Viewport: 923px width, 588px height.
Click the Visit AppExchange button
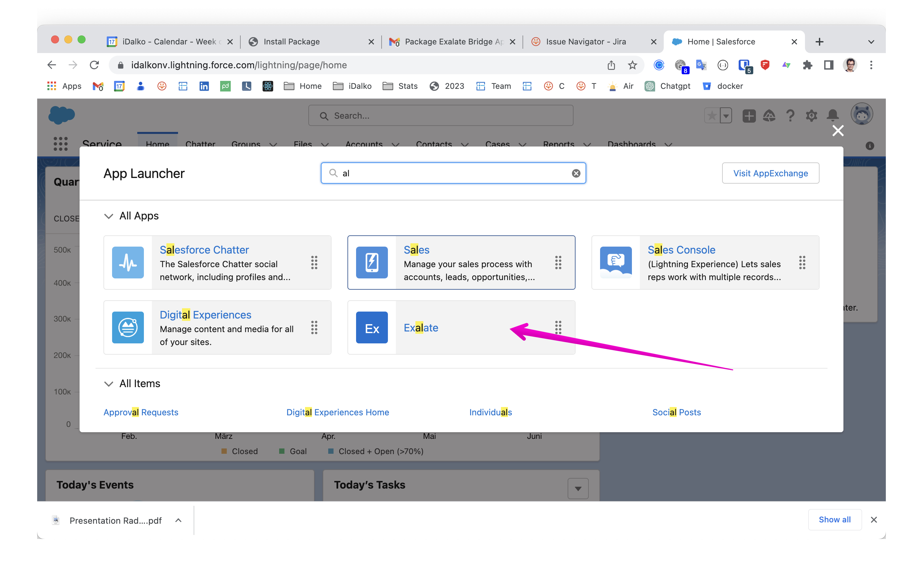point(770,173)
